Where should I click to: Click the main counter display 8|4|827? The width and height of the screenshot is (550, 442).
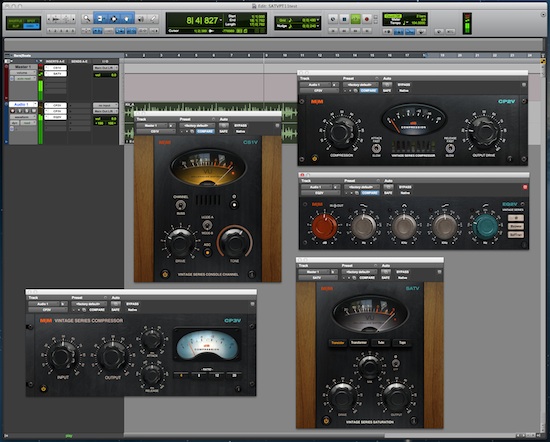click(x=202, y=20)
